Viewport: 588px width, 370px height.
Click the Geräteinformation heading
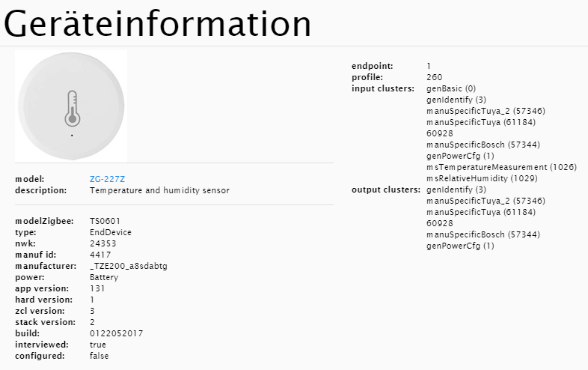(158, 25)
